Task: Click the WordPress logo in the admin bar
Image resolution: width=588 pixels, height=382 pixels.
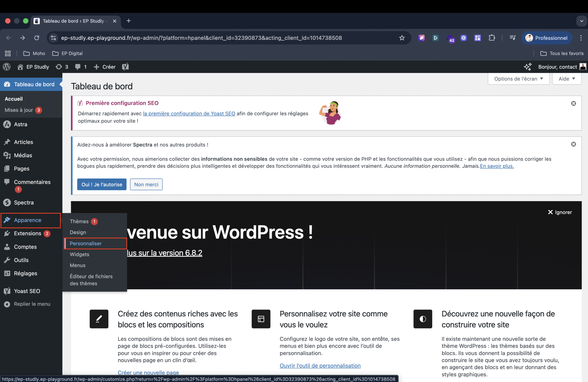Action: [x=7, y=66]
